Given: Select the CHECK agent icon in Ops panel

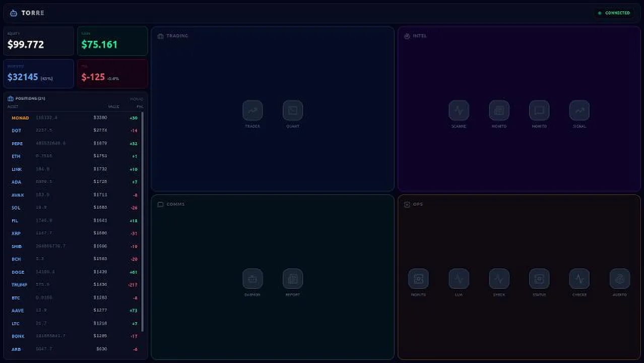Looking at the screenshot, I should click(499, 279).
